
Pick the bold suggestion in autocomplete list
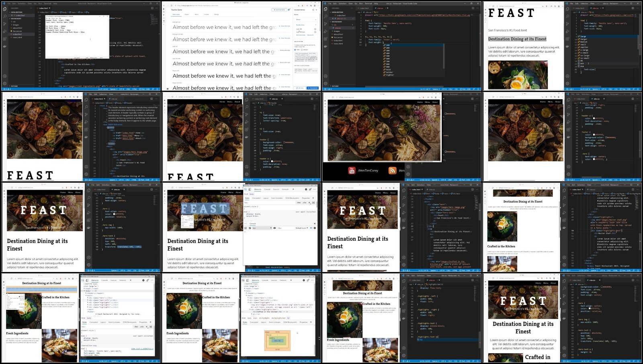pyautogui.click(x=389, y=69)
